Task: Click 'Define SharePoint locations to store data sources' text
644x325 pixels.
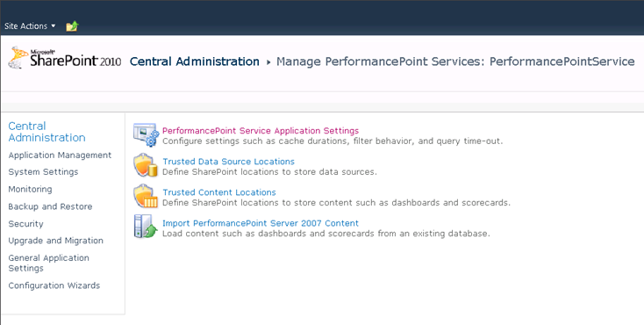Action: [x=269, y=171]
